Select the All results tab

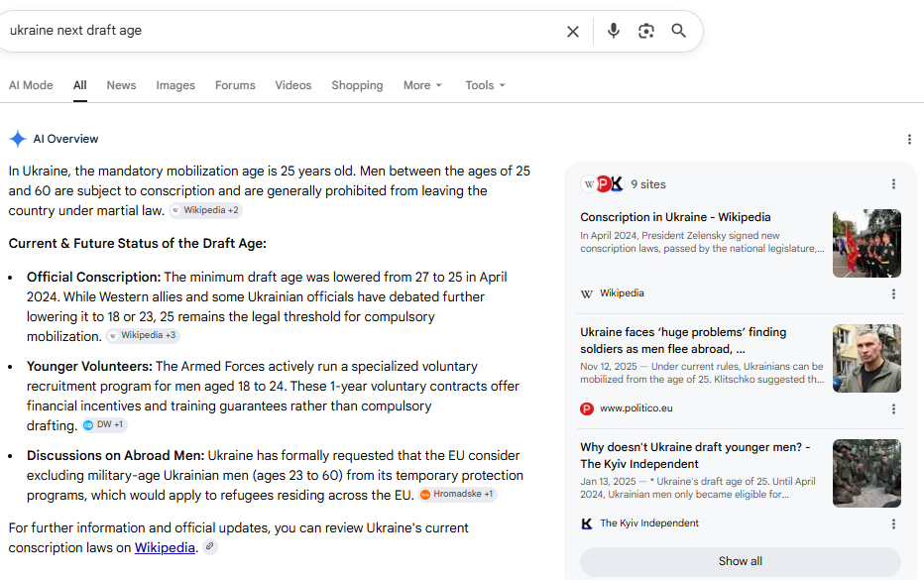[x=80, y=85]
